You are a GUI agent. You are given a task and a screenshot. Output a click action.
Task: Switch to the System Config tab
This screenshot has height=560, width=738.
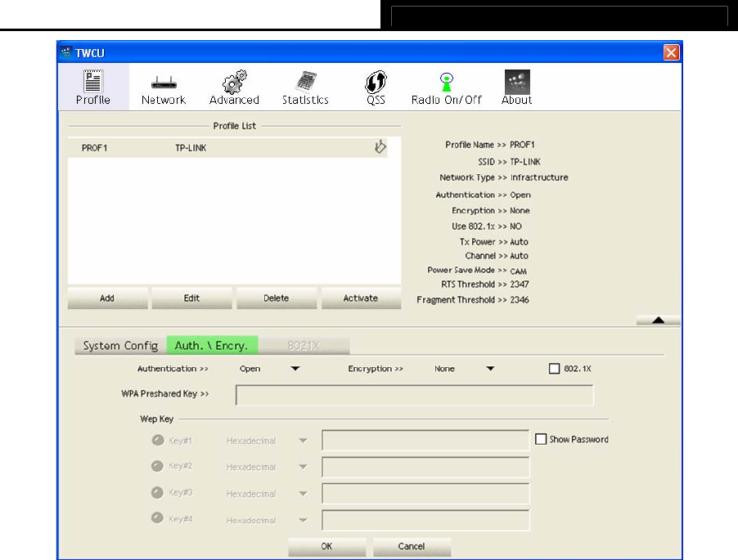[120, 346]
